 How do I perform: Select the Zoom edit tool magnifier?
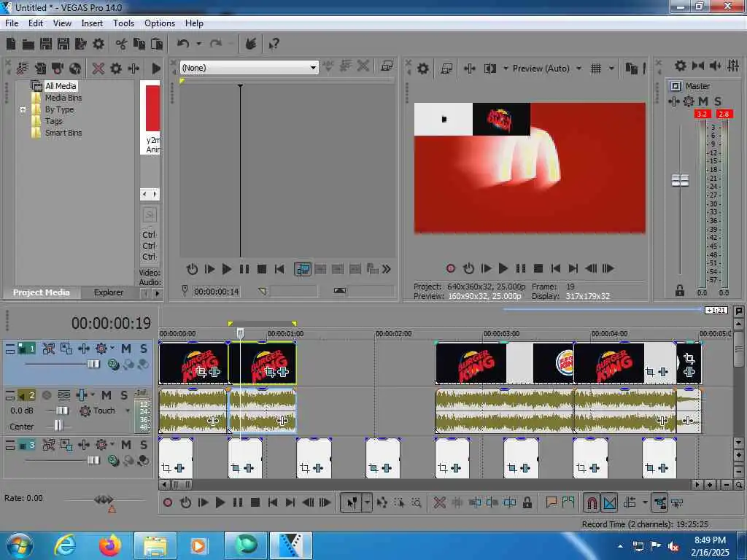coord(417,502)
